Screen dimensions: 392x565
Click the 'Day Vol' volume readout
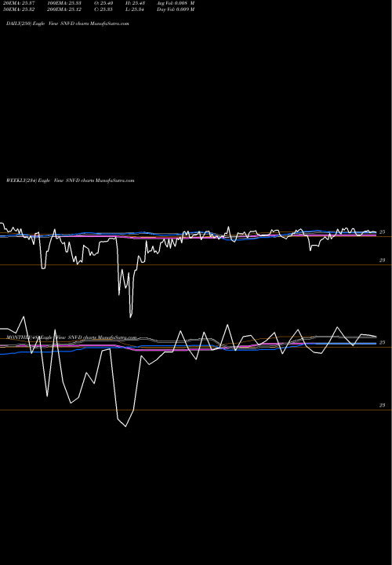176,9
